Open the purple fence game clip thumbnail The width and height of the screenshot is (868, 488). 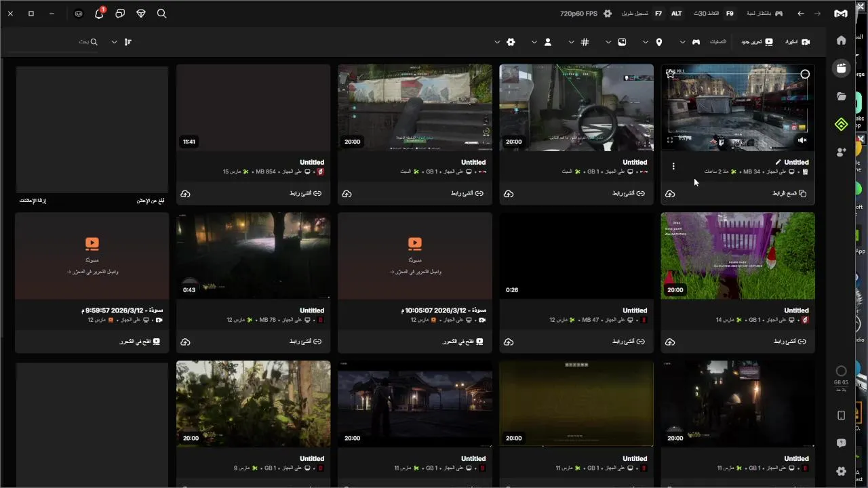click(x=738, y=256)
